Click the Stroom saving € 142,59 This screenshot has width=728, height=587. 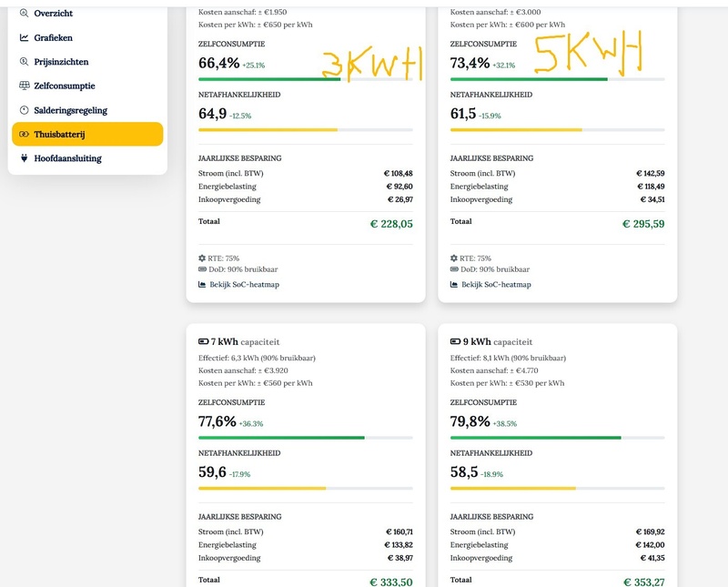651,173
